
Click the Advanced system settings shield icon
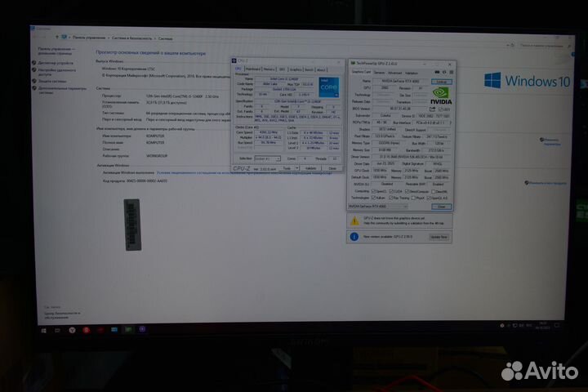[x=34, y=88]
